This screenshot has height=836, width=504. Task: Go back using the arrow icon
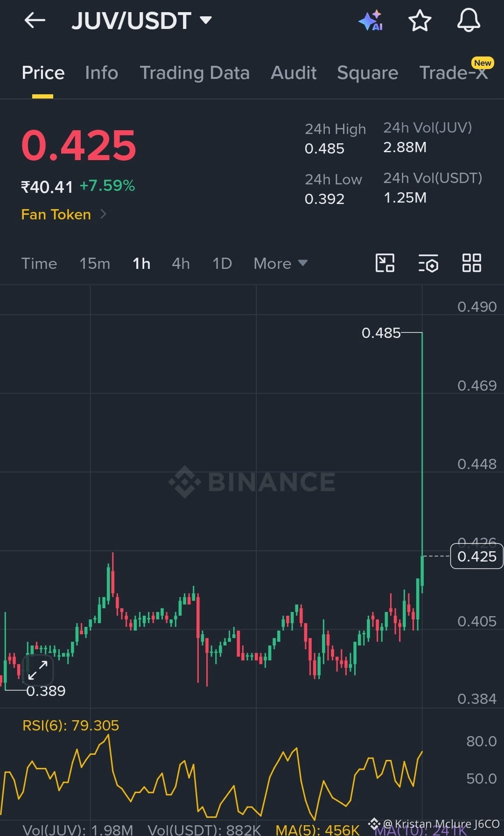click(35, 21)
